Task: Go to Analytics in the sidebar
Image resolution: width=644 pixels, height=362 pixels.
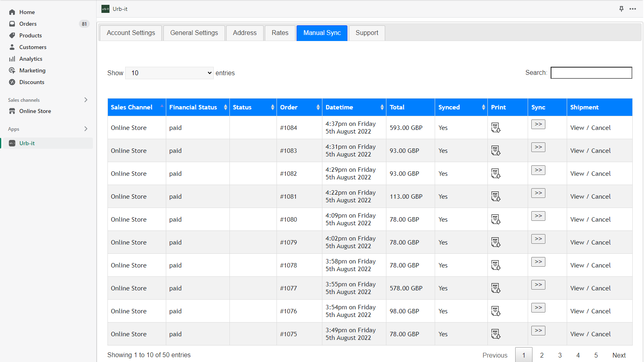Action: 31,59
